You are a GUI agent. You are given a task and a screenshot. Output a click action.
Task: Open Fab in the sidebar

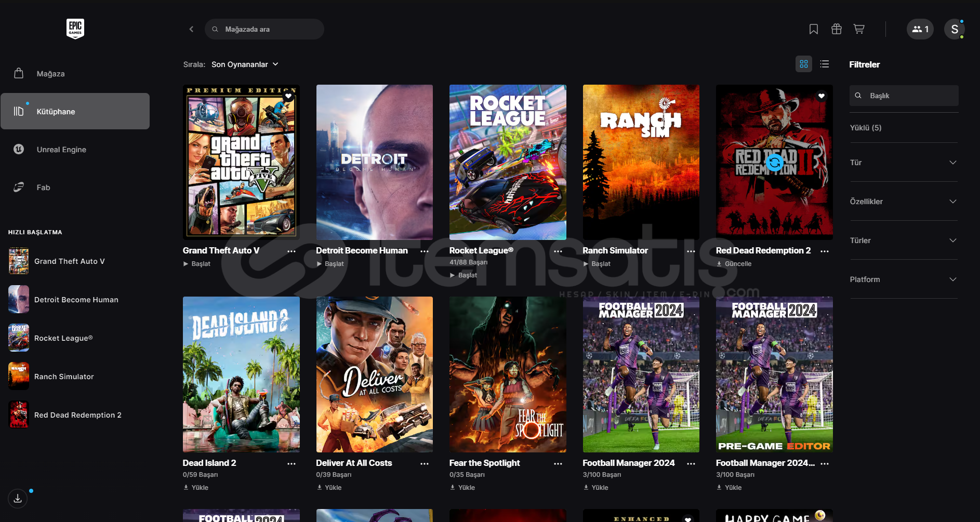[x=75, y=188]
